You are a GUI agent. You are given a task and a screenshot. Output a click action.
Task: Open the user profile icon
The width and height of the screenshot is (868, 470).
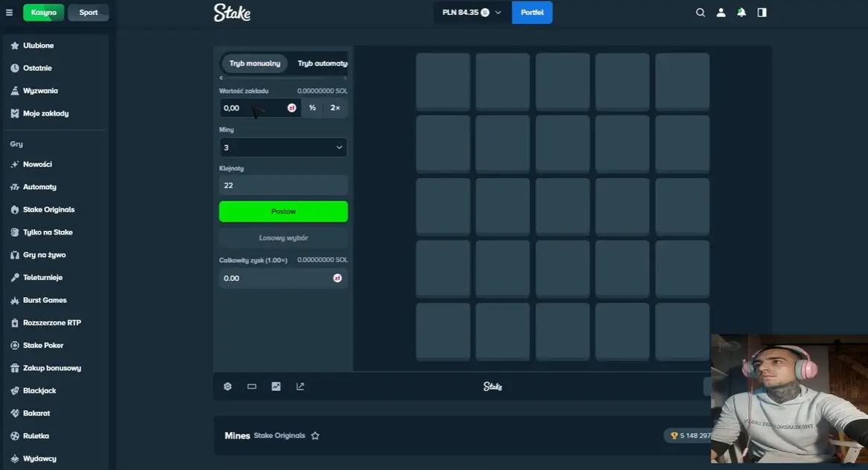tap(721, 12)
